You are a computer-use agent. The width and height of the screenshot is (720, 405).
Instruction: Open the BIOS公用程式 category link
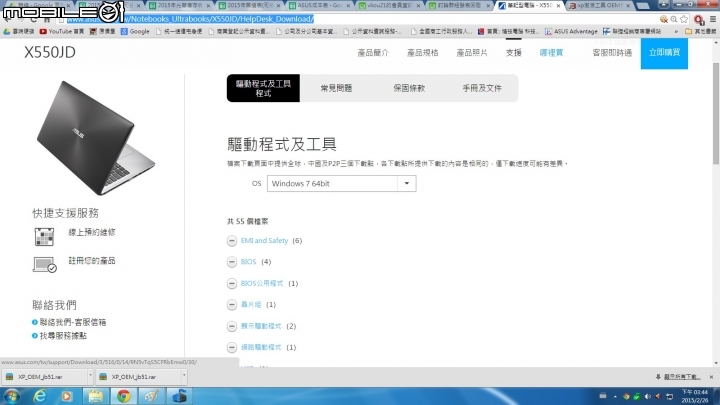[262, 283]
